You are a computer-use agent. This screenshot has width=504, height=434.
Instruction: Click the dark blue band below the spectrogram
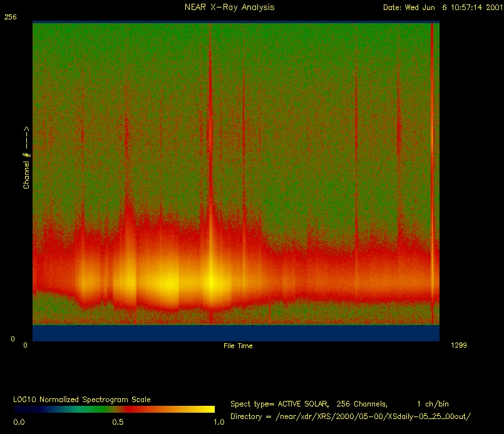pyautogui.click(x=235, y=333)
